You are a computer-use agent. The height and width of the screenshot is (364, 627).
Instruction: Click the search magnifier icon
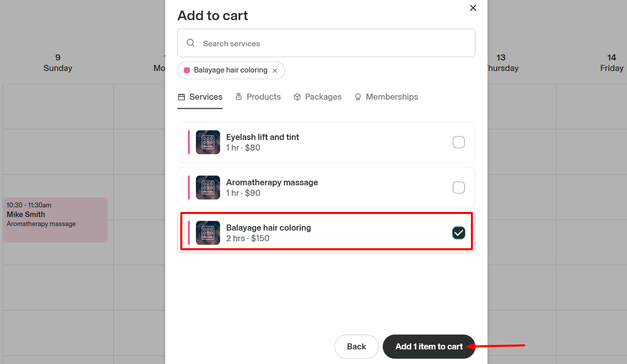(190, 43)
